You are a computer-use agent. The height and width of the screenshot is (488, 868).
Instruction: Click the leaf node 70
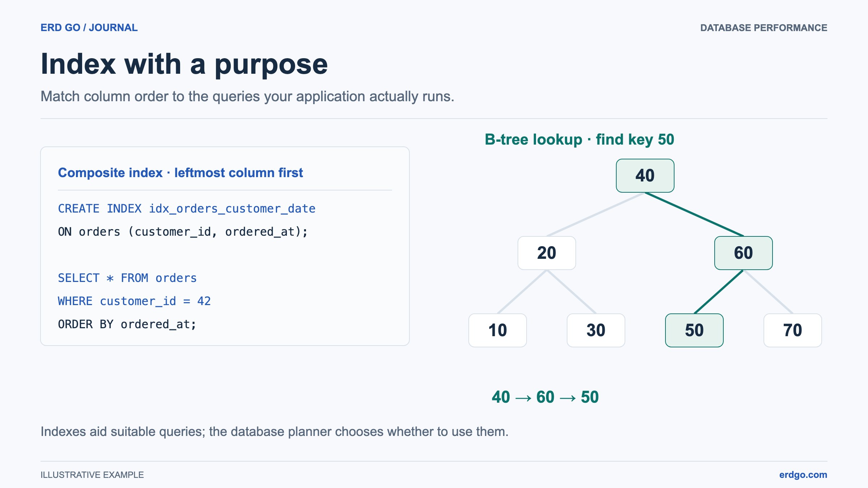coord(792,330)
